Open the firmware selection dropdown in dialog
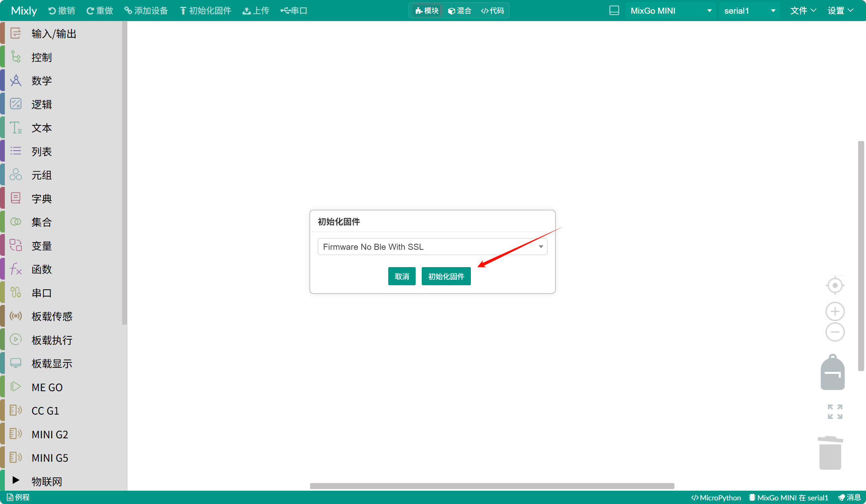 pos(432,247)
